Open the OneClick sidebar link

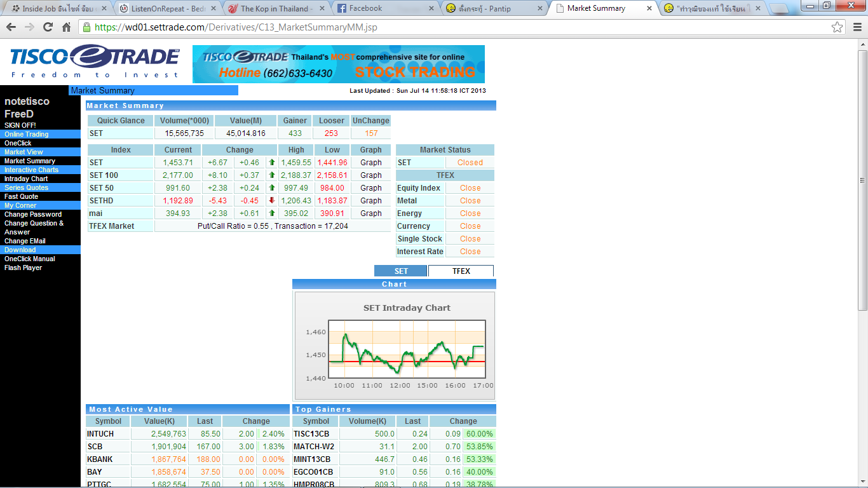[18, 143]
